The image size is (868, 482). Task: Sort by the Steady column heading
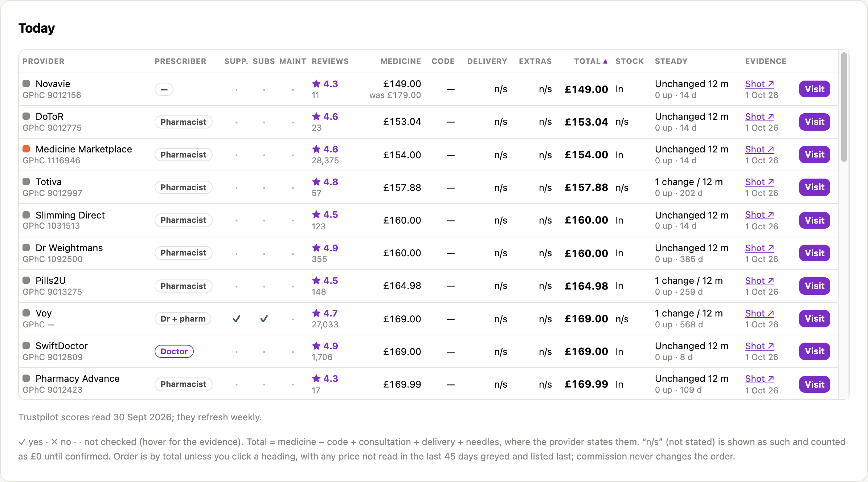pos(671,61)
